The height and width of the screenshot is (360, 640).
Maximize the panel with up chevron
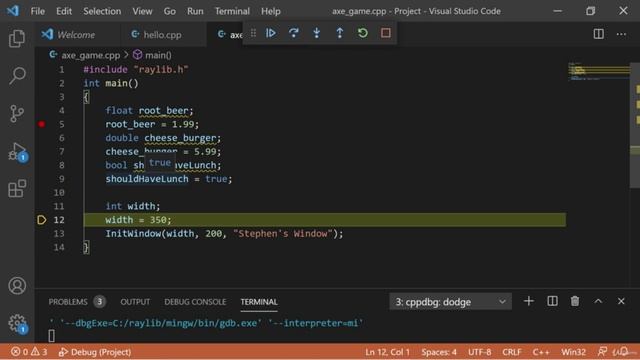click(598, 301)
